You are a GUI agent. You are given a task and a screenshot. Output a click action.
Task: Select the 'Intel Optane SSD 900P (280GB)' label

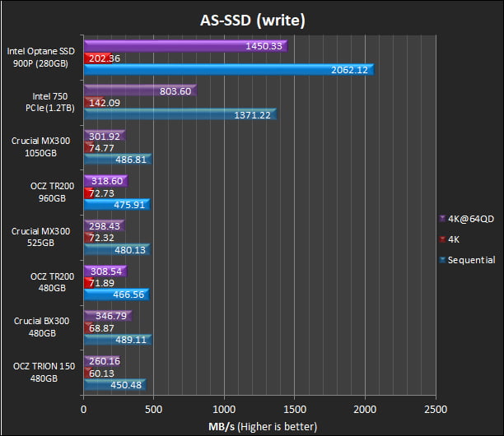(x=41, y=57)
